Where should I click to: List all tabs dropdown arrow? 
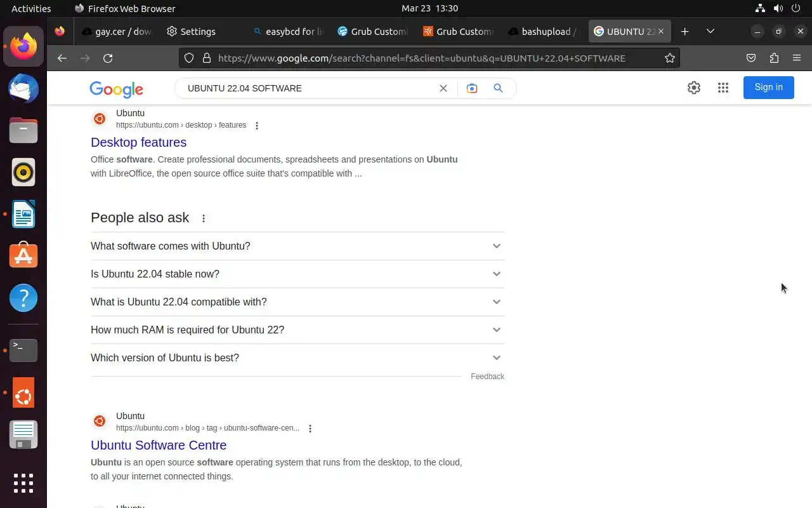pyautogui.click(x=710, y=31)
